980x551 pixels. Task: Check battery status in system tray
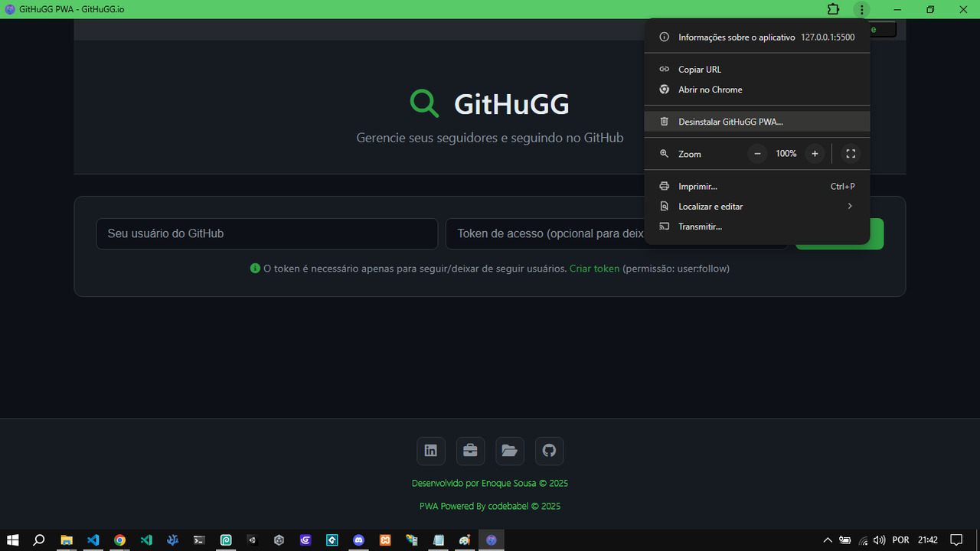(x=845, y=540)
